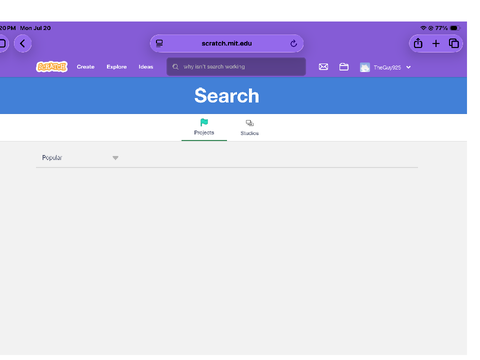Switch to the Studios tab
480x360 pixels.
coord(250,128)
